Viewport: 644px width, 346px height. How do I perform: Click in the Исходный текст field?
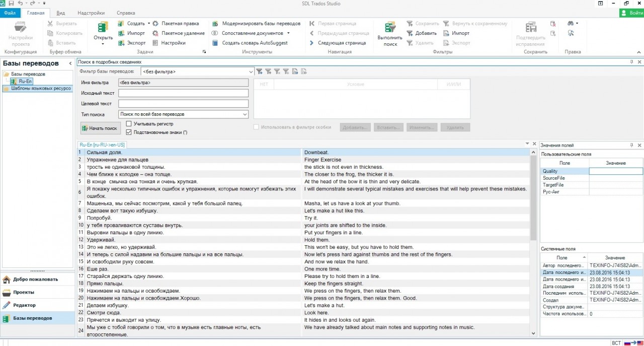tap(184, 93)
